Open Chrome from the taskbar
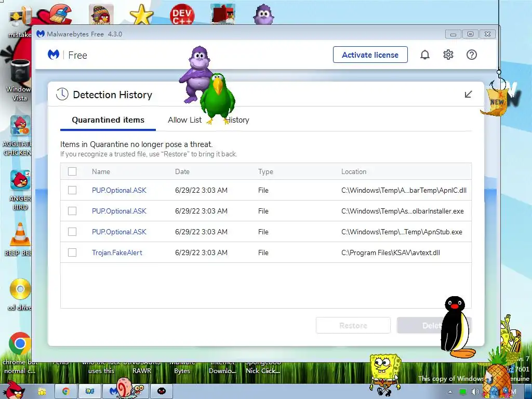 tap(65, 392)
